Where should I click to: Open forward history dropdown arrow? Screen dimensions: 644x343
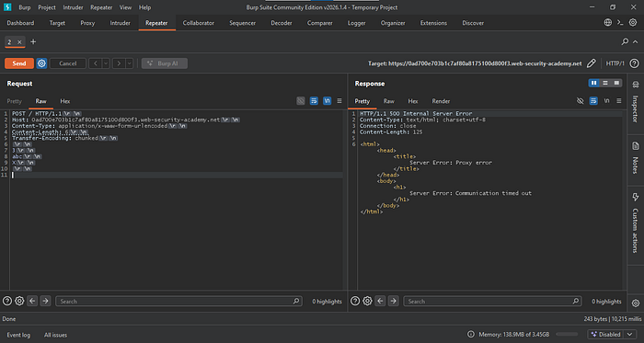point(130,63)
